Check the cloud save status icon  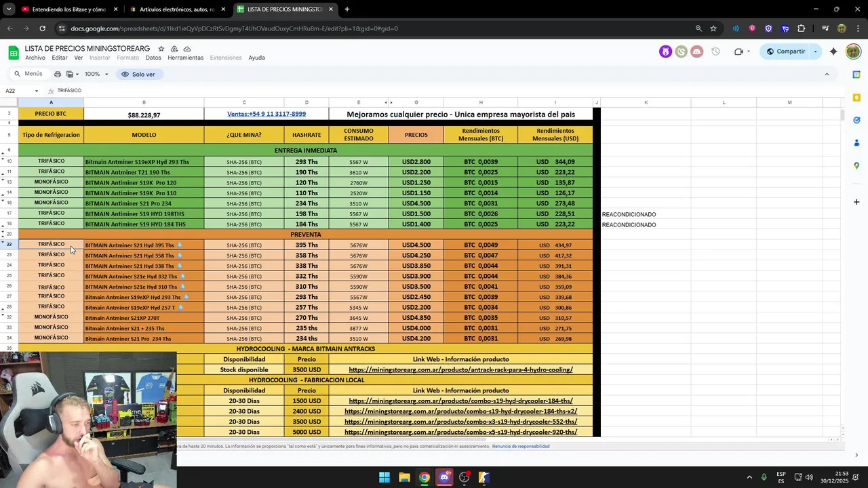click(187, 49)
